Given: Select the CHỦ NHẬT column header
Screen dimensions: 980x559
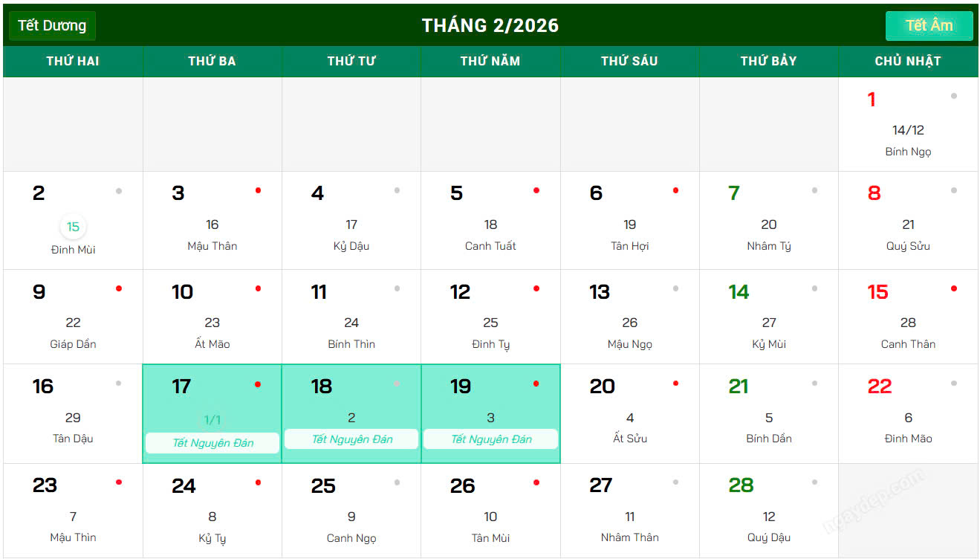Looking at the screenshot, I should point(908,61).
